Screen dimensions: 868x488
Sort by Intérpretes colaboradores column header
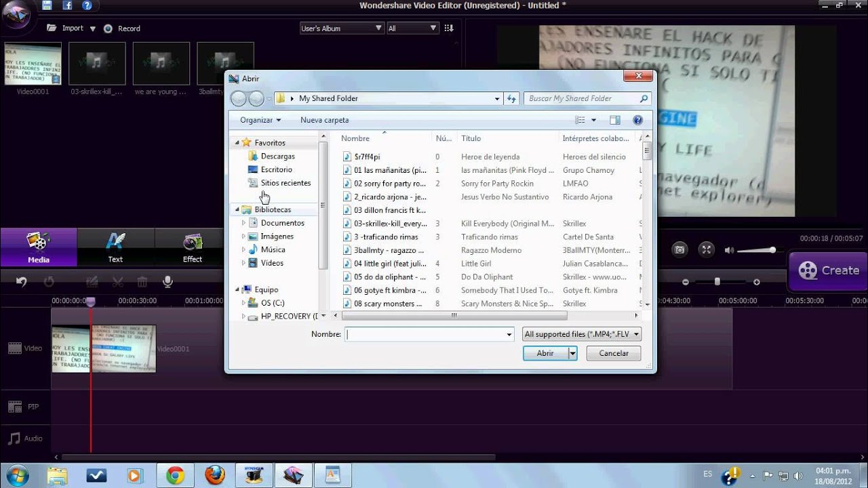coord(597,138)
